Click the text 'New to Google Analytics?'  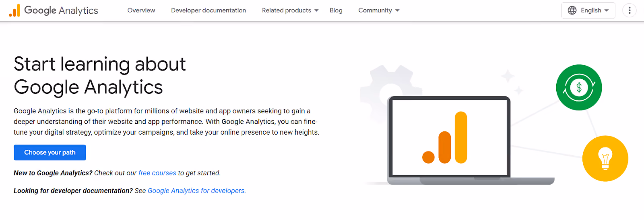coord(53,173)
